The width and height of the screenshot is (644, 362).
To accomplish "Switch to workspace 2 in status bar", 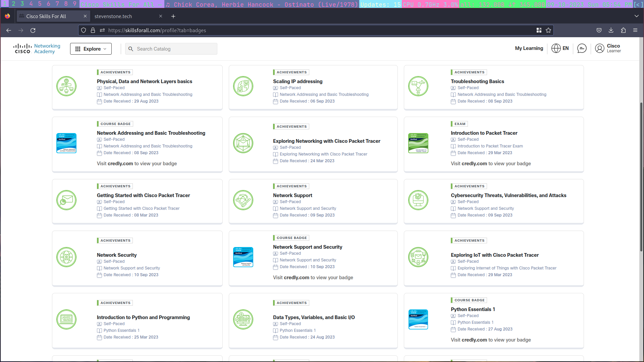I will tap(13, 4).
